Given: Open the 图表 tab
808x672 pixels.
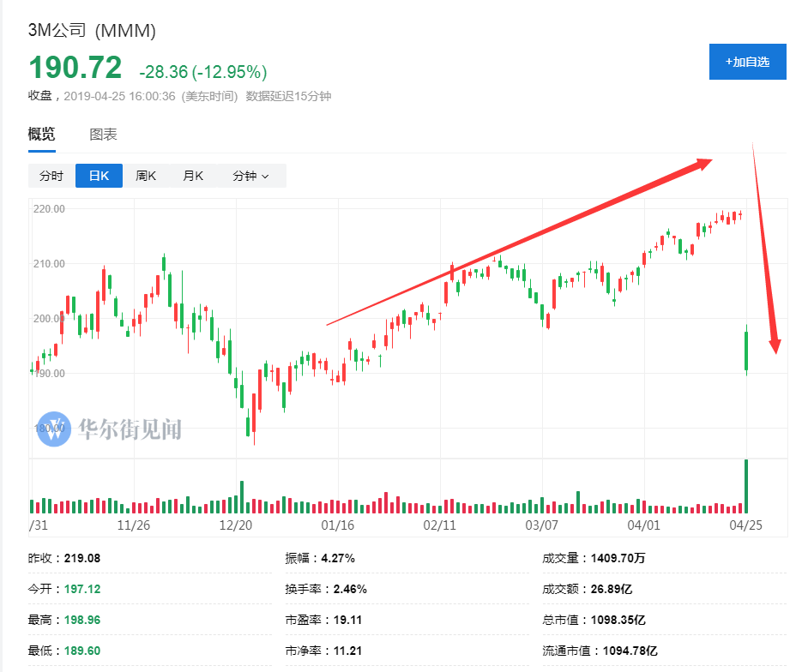Looking at the screenshot, I should (103, 135).
